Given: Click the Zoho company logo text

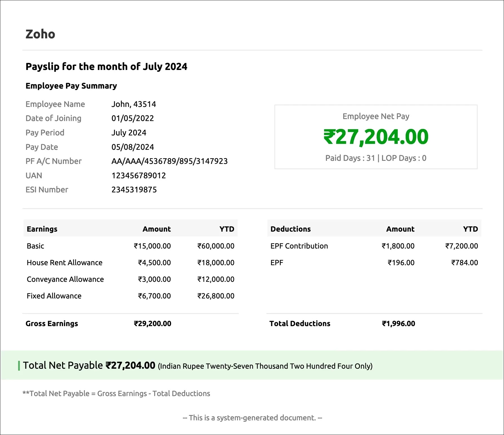Looking at the screenshot, I should 40,34.
